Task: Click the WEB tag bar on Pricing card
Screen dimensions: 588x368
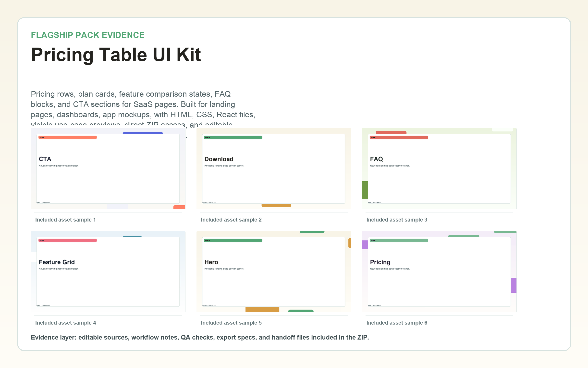Action: click(x=399, y=240)
